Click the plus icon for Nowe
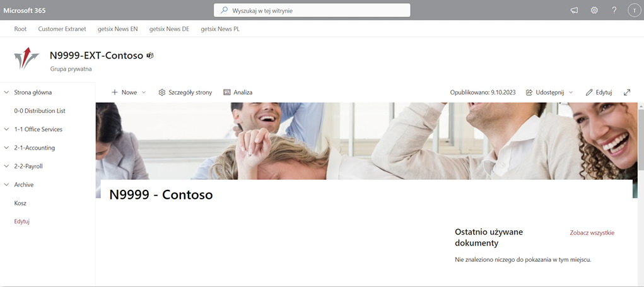This screenshot has width=644, height=287. coord(115,92)
